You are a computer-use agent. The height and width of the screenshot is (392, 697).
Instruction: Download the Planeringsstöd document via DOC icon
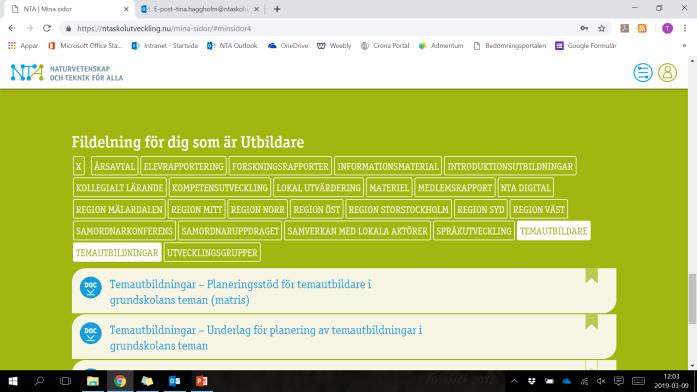tap(91, 287)
